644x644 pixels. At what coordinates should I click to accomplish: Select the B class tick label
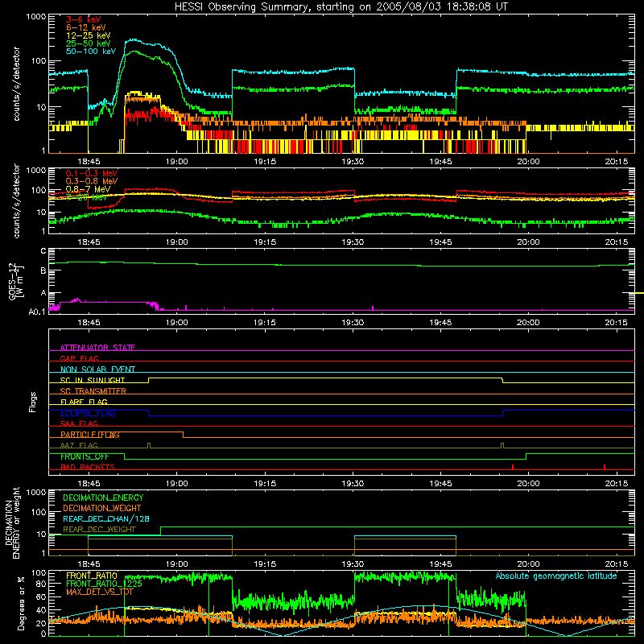click(x=43, y=270)
